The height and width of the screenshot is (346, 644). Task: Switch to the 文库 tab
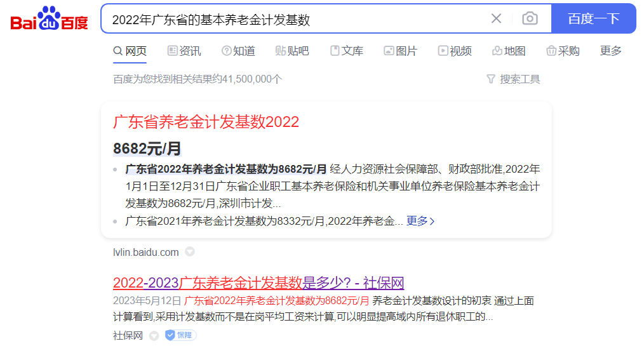click(347, 51)
